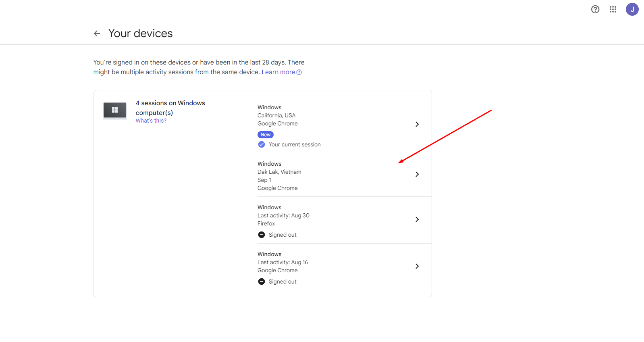Go back using the left arrow

(x=97, y=33)
